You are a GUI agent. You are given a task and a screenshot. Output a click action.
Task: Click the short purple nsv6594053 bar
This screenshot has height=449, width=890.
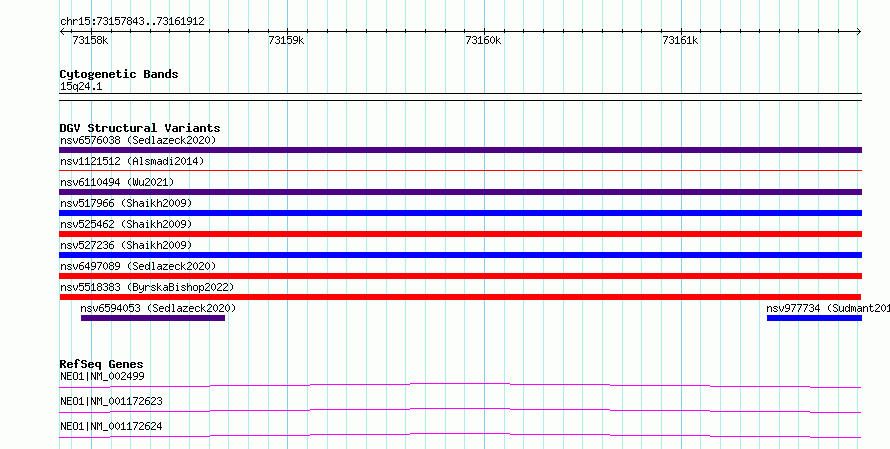click(153, 318)
